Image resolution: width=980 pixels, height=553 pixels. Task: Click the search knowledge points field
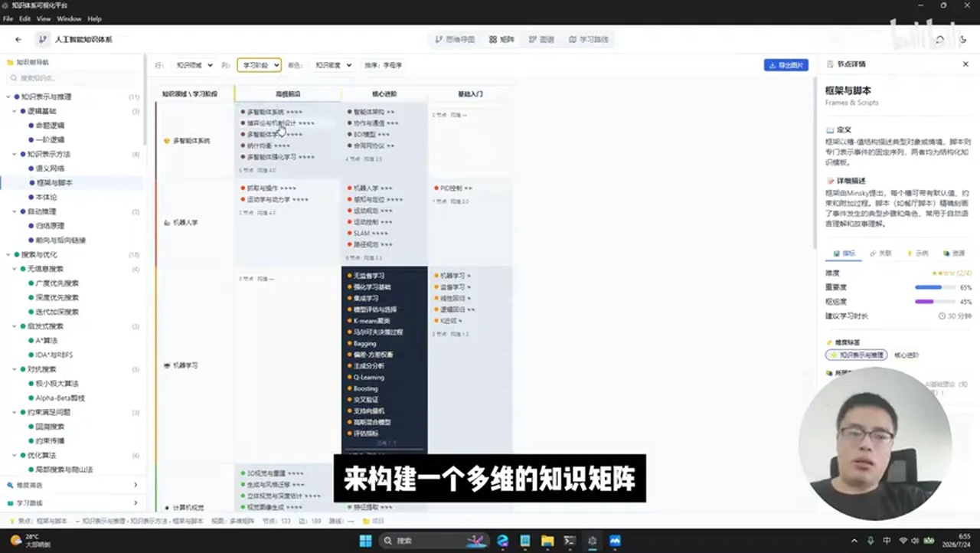pyautogui.click(x=73, y=78)
